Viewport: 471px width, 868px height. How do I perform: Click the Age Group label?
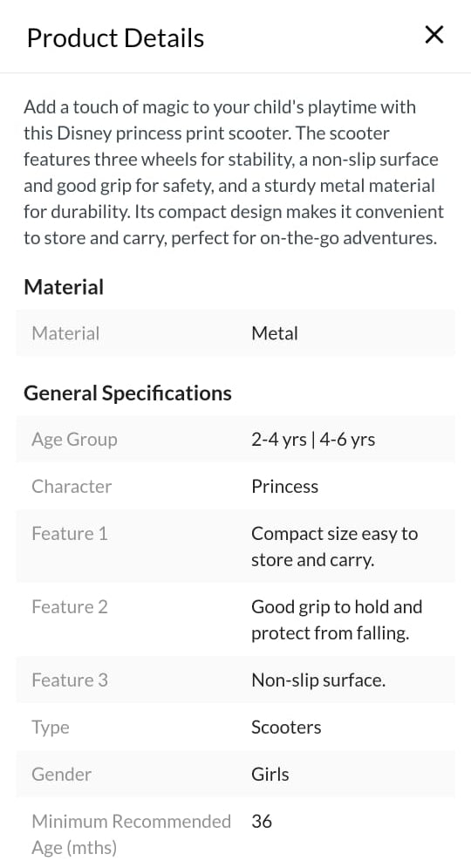tap(74, 440)
